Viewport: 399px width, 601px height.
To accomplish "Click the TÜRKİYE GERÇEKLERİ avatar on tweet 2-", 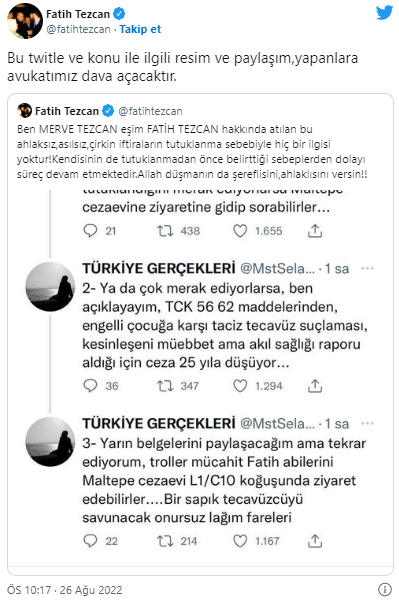I will (x=50, y=286).
